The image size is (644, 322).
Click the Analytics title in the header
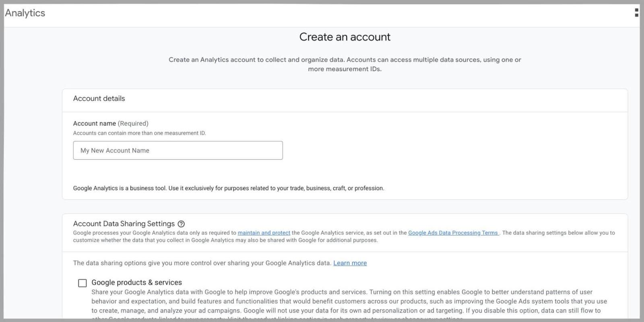[25, 13]
